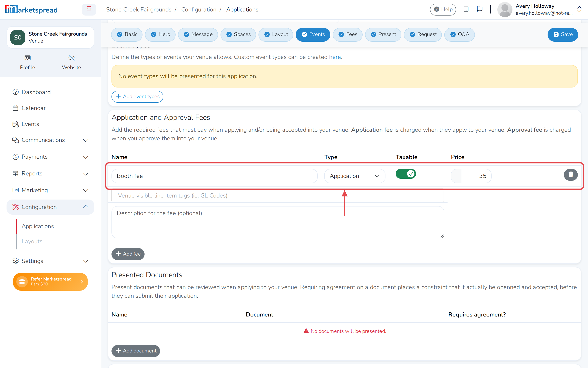Click the Marketspread logo
Viewport: 588px width, 368px height.
pyautogui.click(x=31, y=9)
